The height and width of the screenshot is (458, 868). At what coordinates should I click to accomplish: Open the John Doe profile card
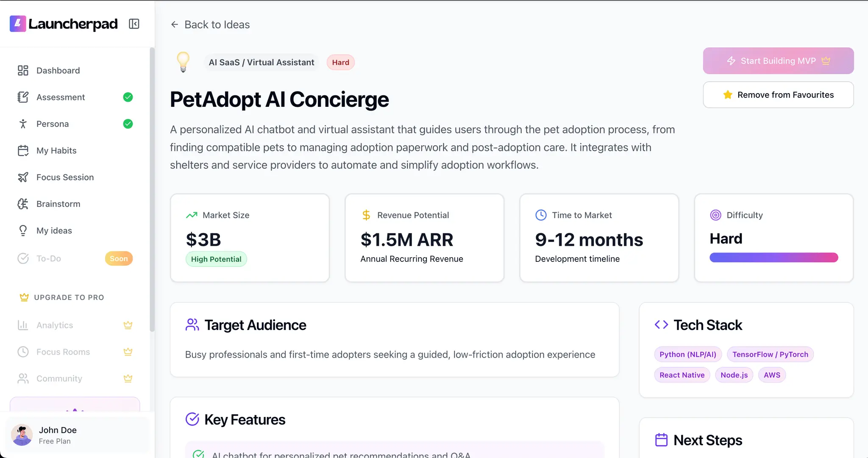tap(77, 435)
